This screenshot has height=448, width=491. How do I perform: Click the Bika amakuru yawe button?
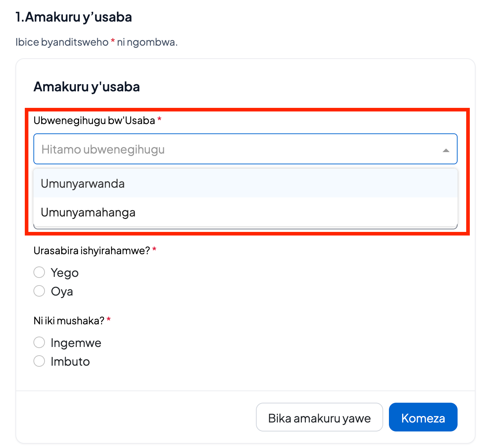click(319, 417)
